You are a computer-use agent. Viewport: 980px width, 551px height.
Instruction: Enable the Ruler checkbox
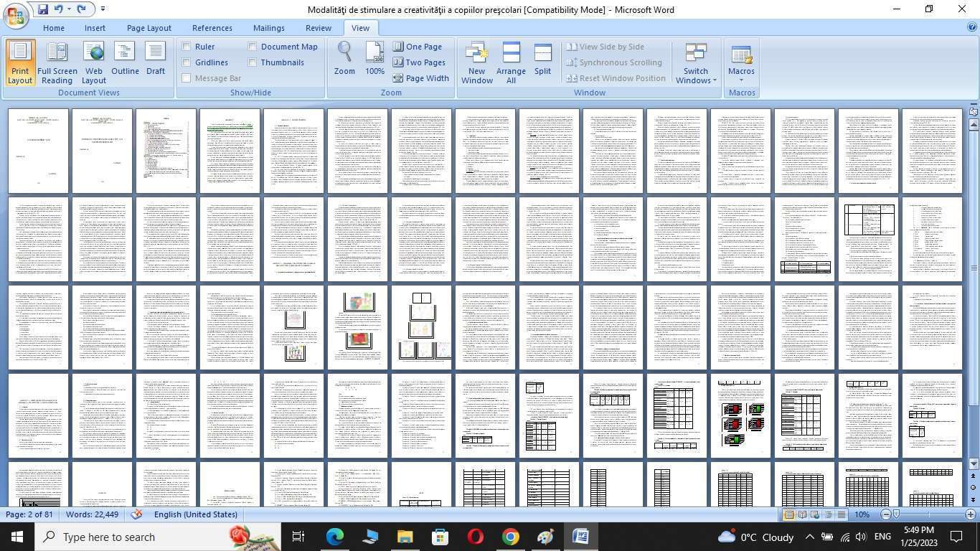click(187, 47)
